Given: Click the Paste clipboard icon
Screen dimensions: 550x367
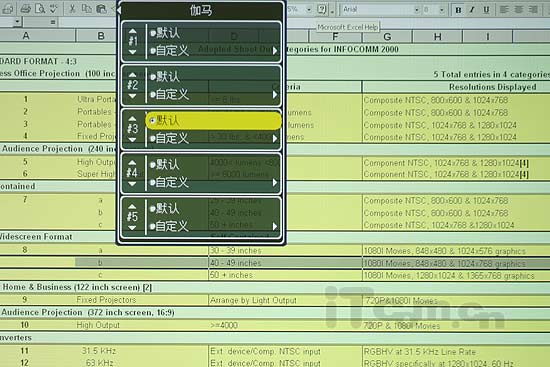Looking at the screenshot, I should [x=101, y=8].
